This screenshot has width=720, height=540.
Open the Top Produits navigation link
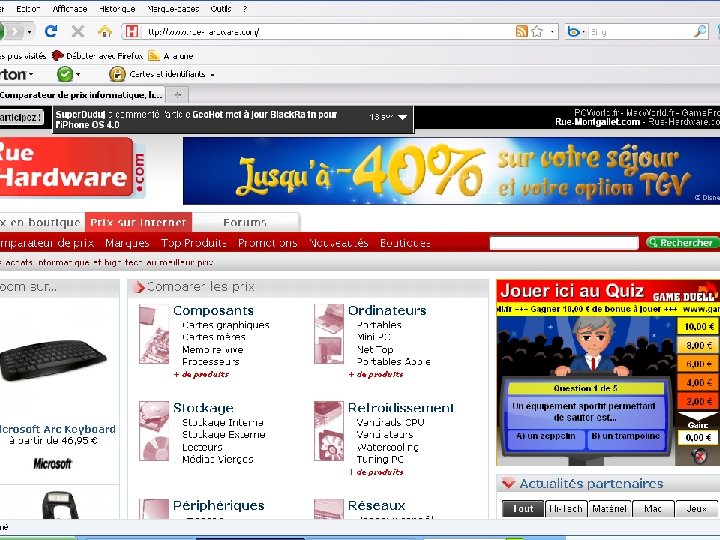click(193, 243)
